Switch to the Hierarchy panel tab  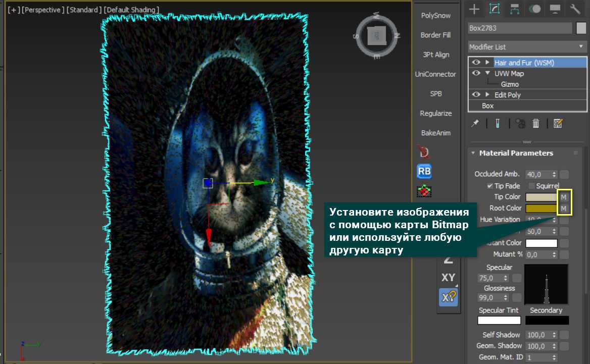[x=515, y=9]
